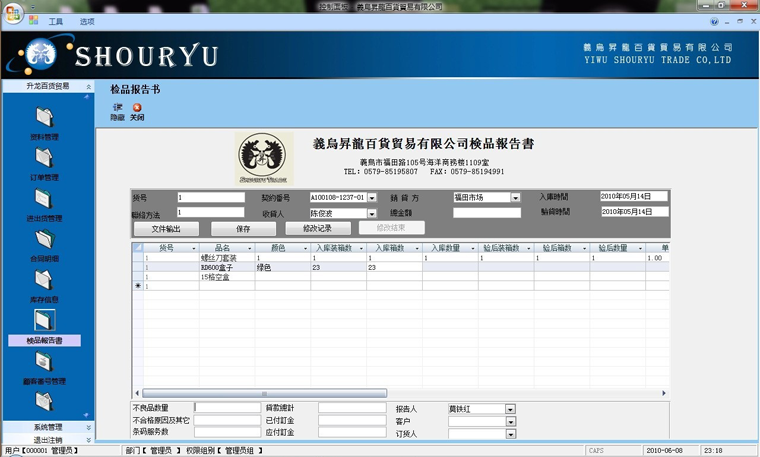Image resolution: width=760 pixels, height=457 pixels.
Task: Open the 报告人 dropdown arrow
Action: (x=510, y=409)
